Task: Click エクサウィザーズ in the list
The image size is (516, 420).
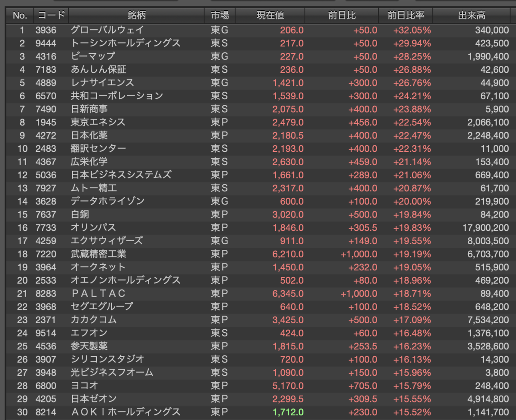Action: [x=107, y=241]
